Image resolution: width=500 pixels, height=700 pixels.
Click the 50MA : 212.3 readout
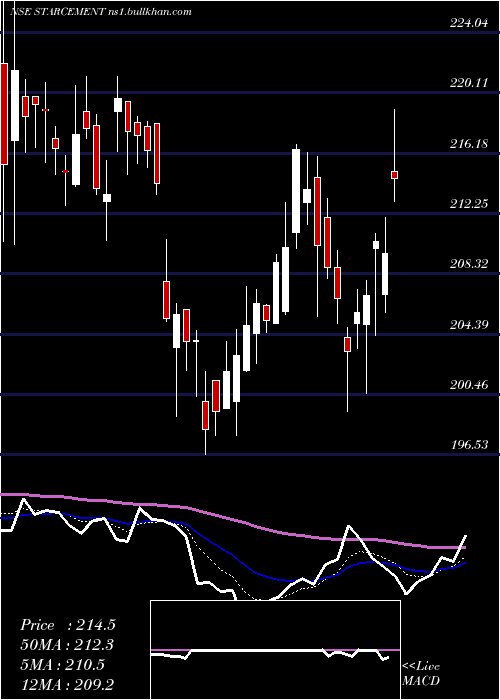tap(67, 645)
